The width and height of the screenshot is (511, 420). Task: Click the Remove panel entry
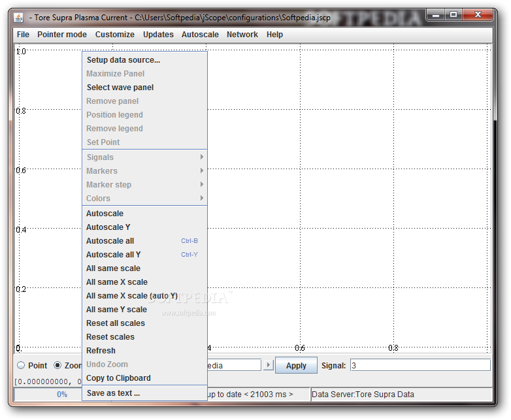(x=144, y=101)
